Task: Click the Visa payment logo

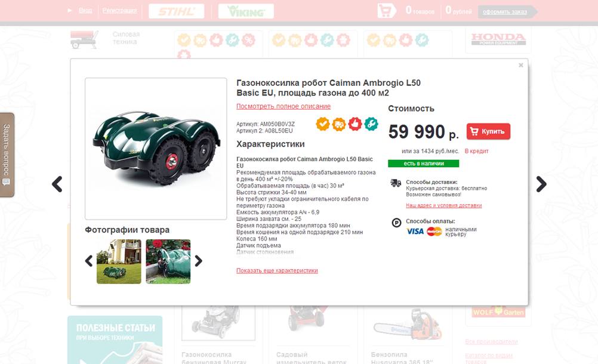Action: 415,232
